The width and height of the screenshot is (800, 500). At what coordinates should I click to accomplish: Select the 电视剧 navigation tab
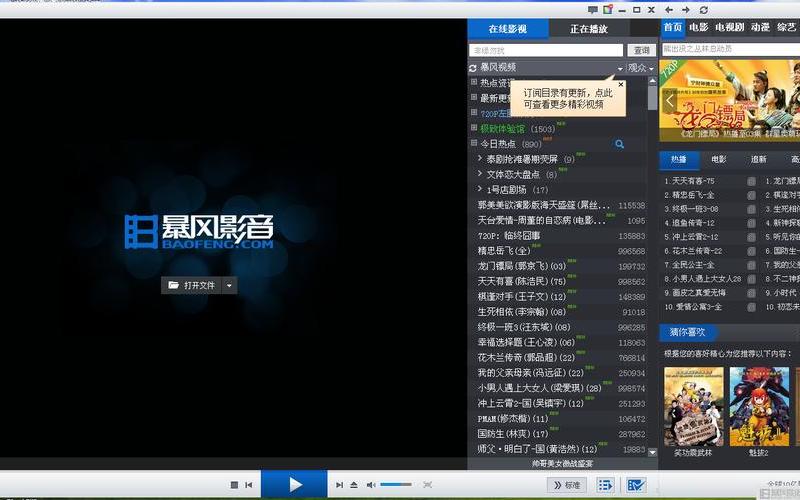pos(730,27)
